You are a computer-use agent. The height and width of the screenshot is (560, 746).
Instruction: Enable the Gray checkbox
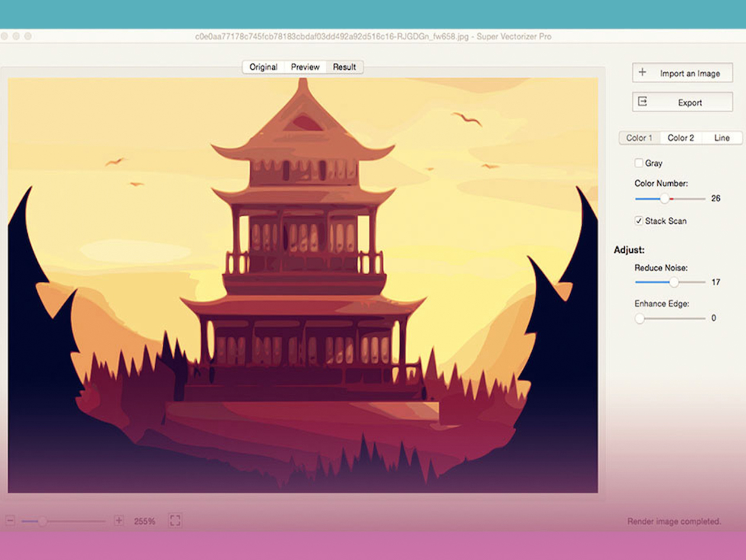coord(639,163)
